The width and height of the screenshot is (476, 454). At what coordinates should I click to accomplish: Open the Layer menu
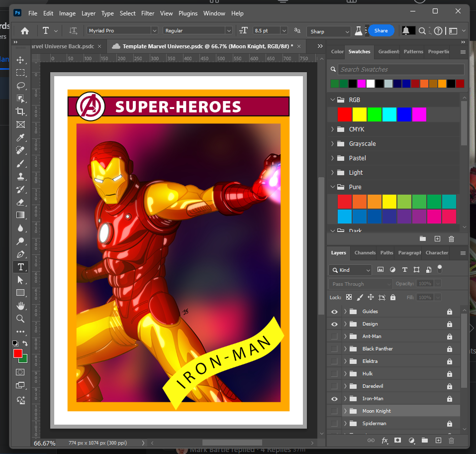(x=89, y=13)
